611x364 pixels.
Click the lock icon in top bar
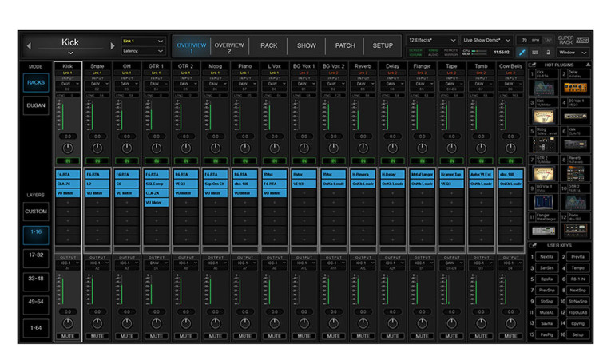(548, 52)
